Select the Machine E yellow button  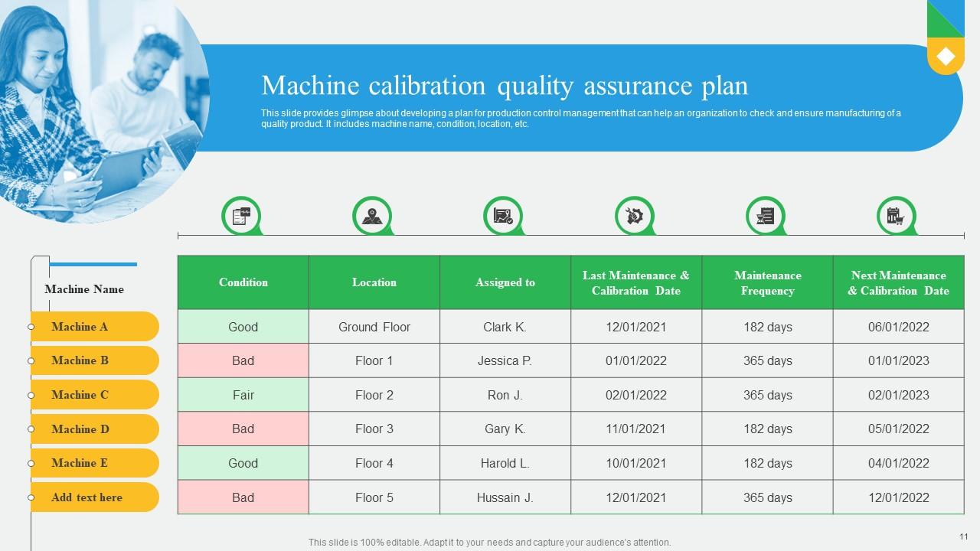94,463
